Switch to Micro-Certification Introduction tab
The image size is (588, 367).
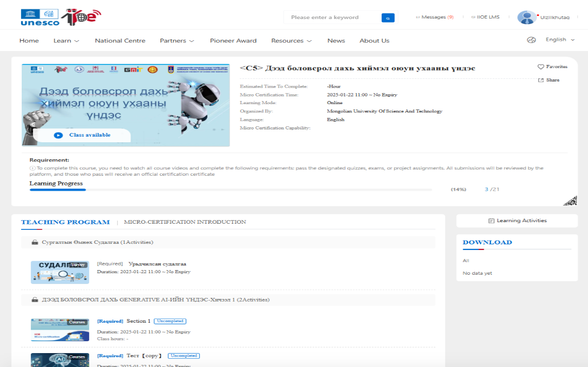tap(185, 222)
